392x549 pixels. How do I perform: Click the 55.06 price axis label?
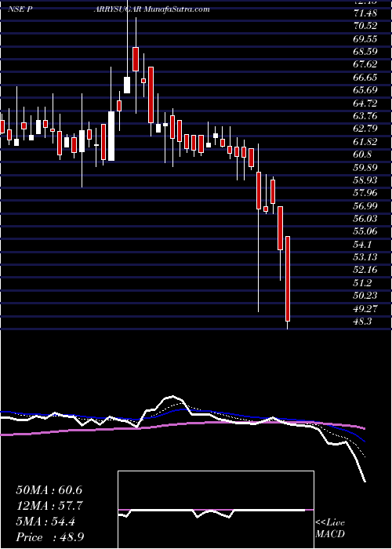(x=365, y=231)
